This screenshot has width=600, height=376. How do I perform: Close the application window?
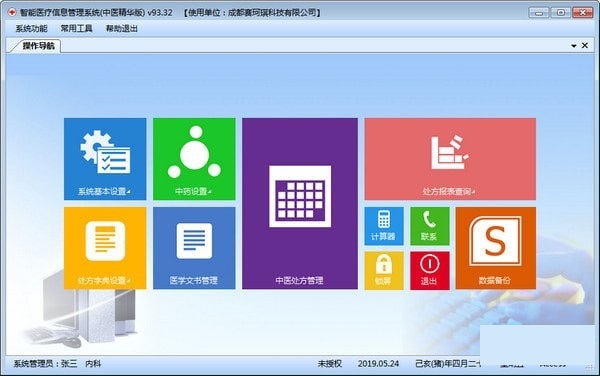pyautogui.click(x=582, y=13)
